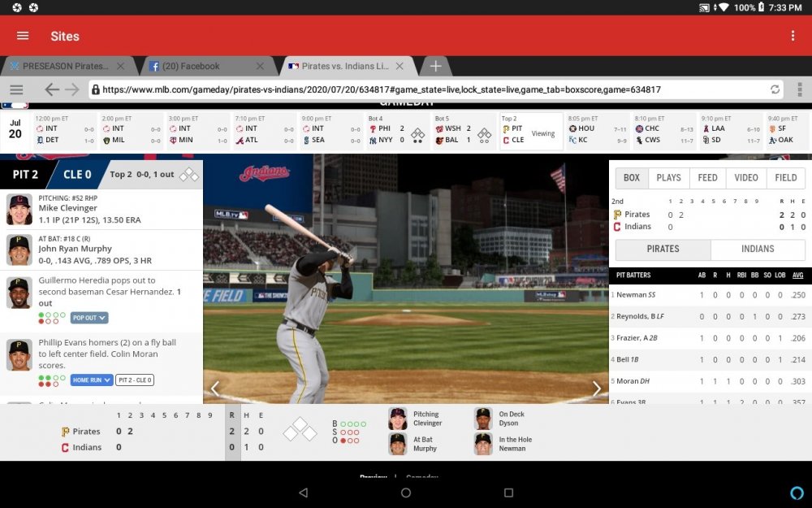
Task: Click the PIT 2 - CLE 0 score badge
Action: point(135,380)
